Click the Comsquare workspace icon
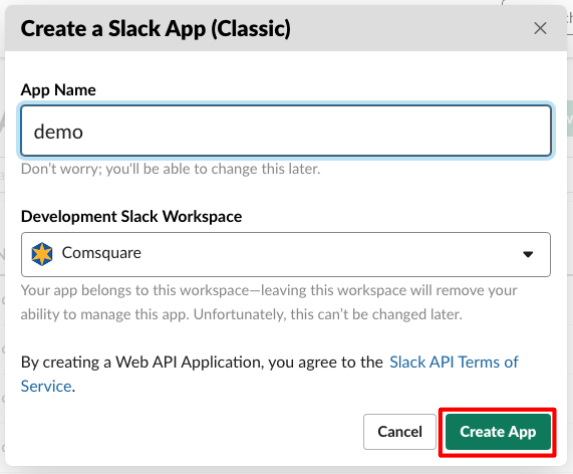 pyautogui.click(x=42, y=254)
